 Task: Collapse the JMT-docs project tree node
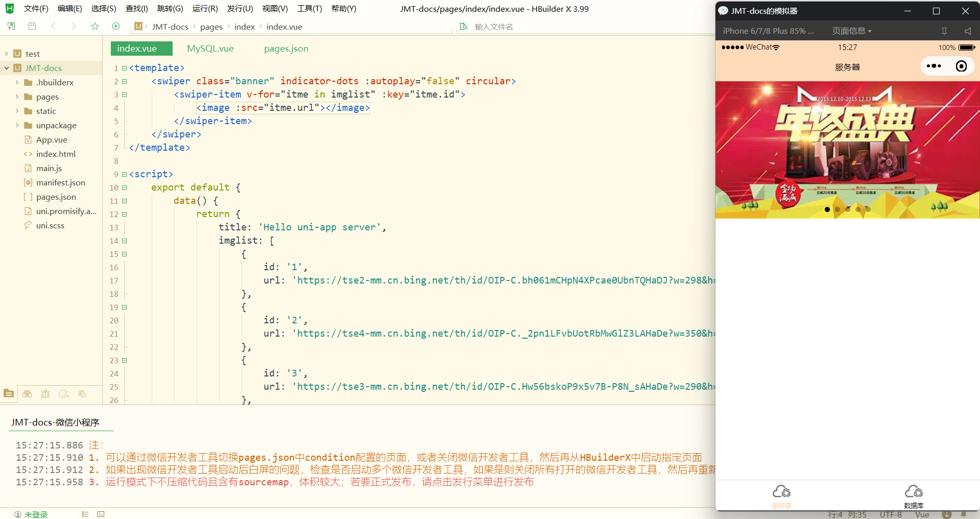tap(7, 68)
